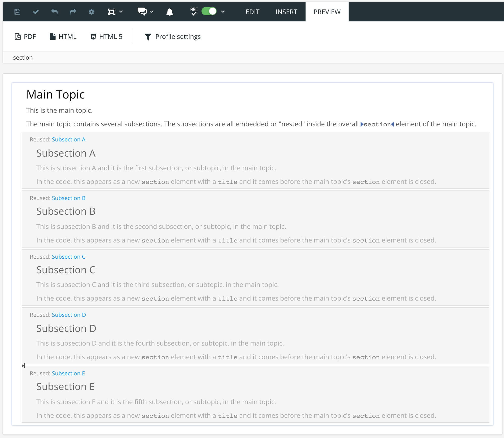Open the INSERT menu
This screenshot has width=504, height=438.
[286, 12]
